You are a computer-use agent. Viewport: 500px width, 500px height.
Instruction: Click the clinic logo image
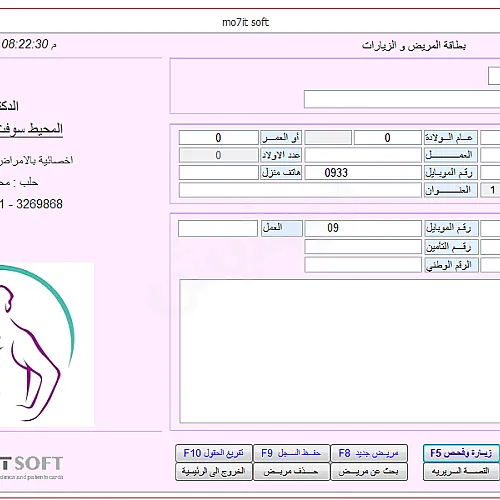(x=47, y=344)
